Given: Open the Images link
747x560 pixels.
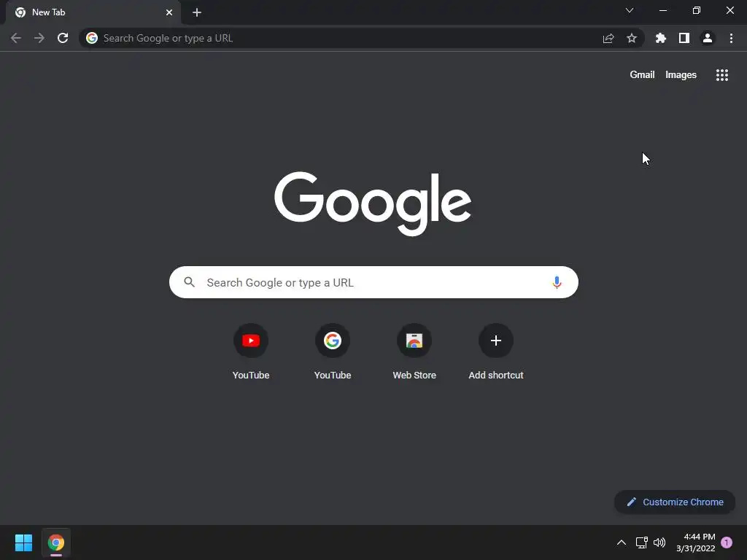Looking at the screenshot, I should [681, 75].
